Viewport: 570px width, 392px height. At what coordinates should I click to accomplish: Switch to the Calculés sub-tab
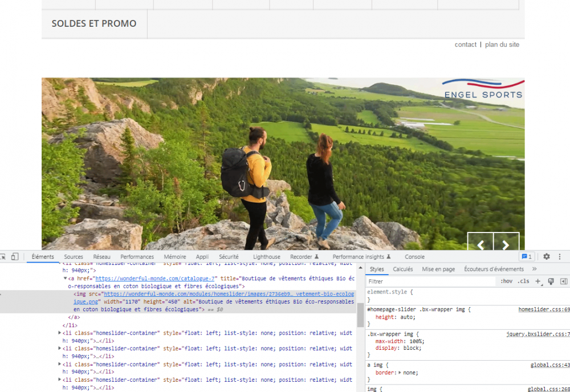pos(403,269)
